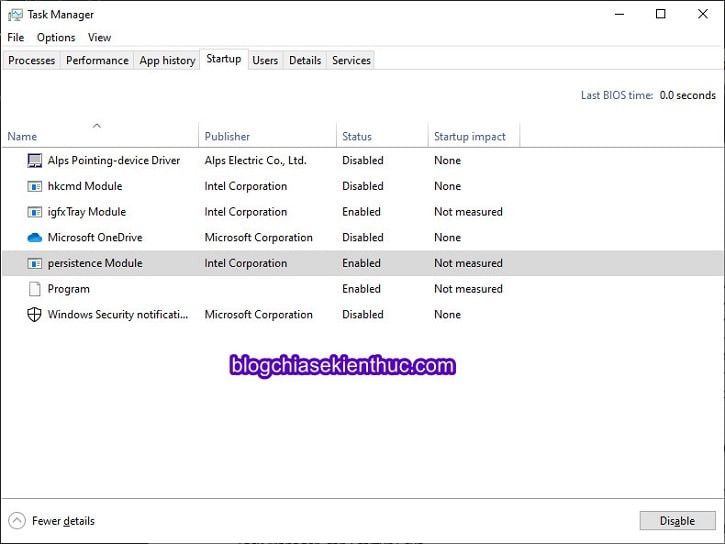
Task: Click Intel Corporation publisher of persistence Module
Action: [x=246, y=263]
